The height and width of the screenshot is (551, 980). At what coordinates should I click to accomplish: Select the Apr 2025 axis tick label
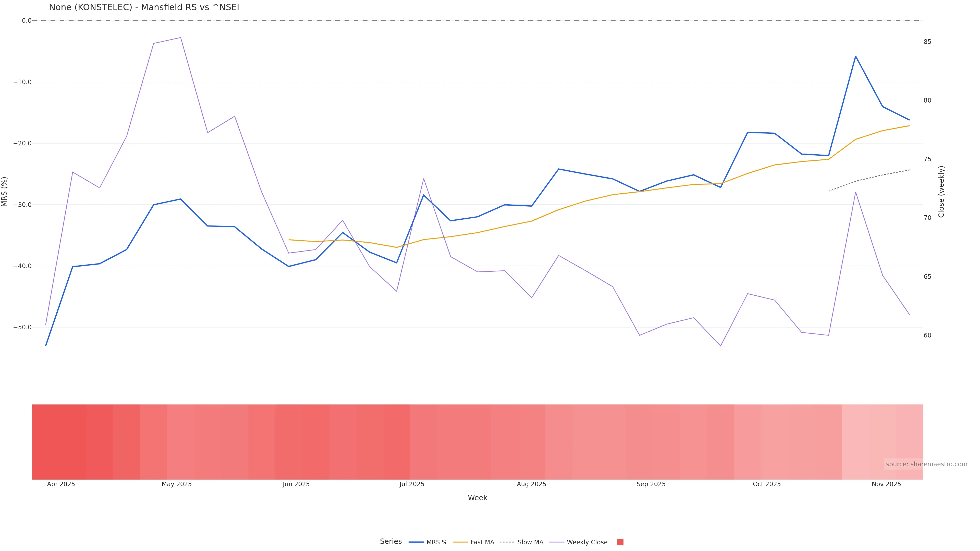[x=61, y=484]
